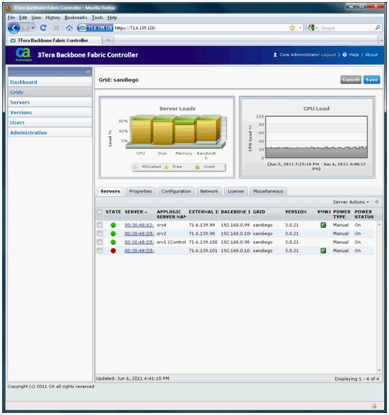Open Dashboard in left navigation

pyautogui.click(x=50, y=82)
